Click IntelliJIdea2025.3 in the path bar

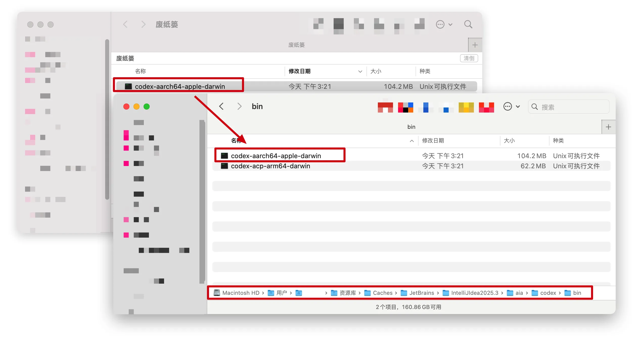[x=470, y=293]
